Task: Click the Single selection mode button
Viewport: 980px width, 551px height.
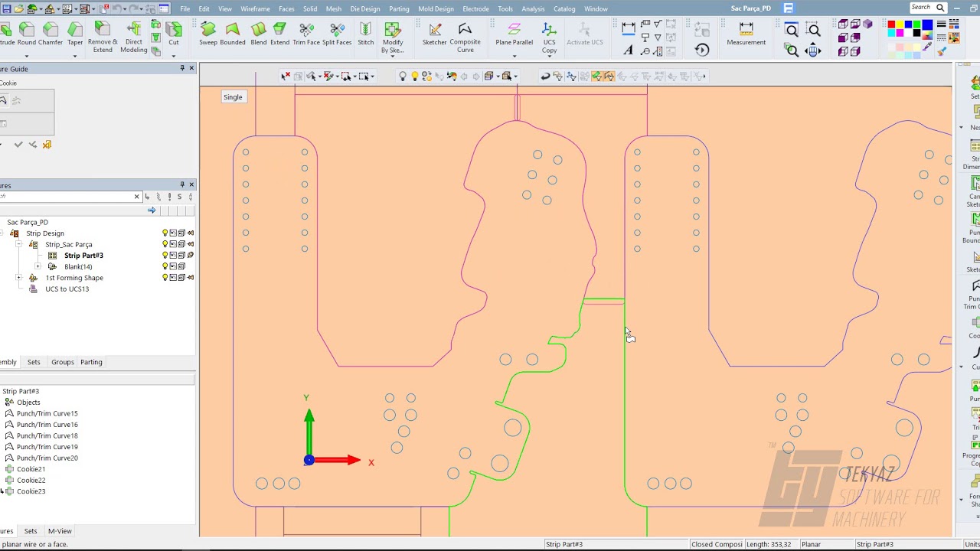Action: click(233, 97)
